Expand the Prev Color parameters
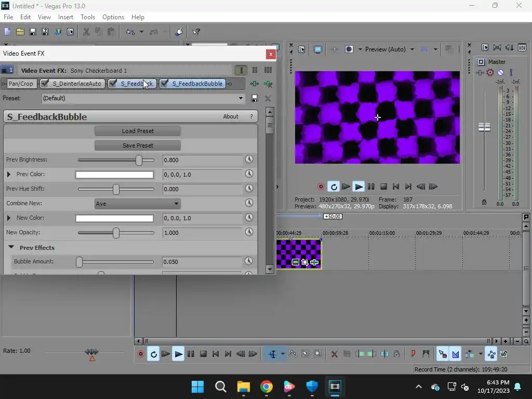This screenshot has width=532, height=399. [9, 175]
